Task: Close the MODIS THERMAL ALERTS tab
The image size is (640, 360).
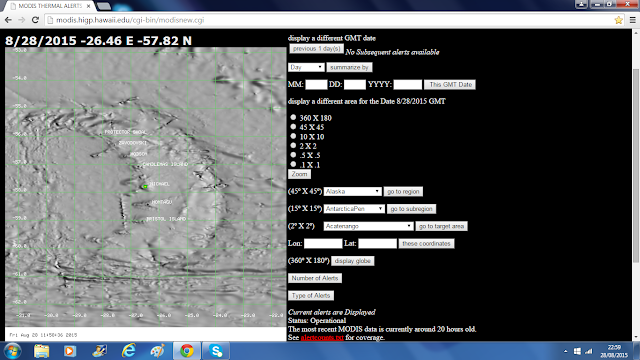Action: [89, 6]
